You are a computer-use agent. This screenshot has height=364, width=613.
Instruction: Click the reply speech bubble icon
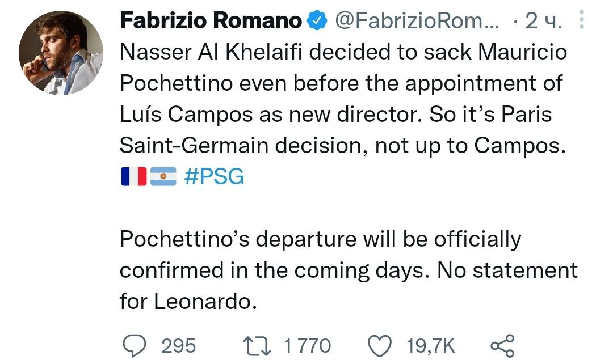pos(136,345)
